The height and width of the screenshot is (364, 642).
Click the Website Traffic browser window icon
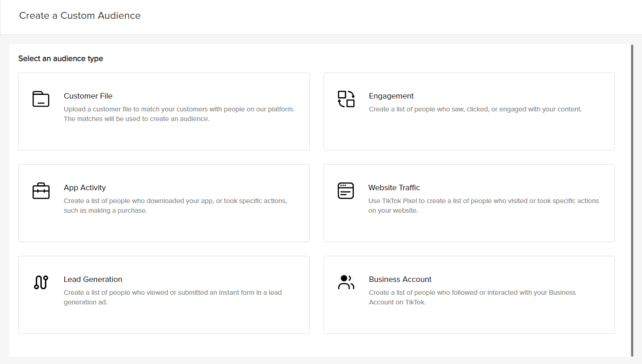[x=346, y=191]
